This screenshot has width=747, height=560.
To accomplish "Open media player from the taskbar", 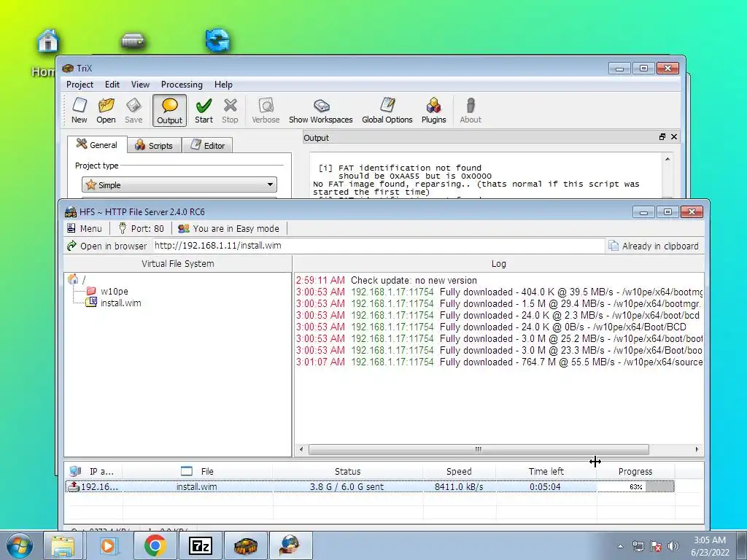I will (x=109, y=546).
